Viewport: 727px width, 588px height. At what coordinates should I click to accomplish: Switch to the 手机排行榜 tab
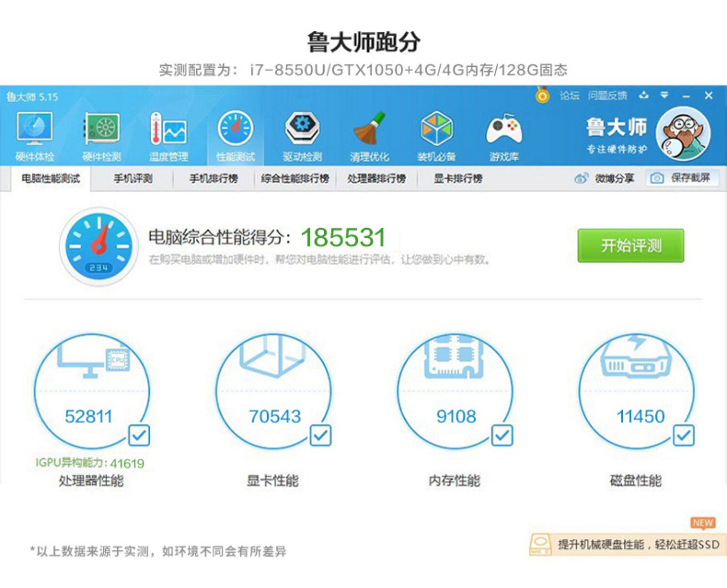[x=213, y=179]
